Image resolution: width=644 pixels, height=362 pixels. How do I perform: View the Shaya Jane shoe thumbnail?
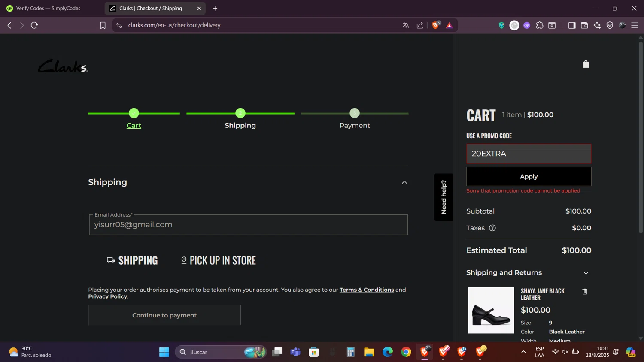point(491,311)
